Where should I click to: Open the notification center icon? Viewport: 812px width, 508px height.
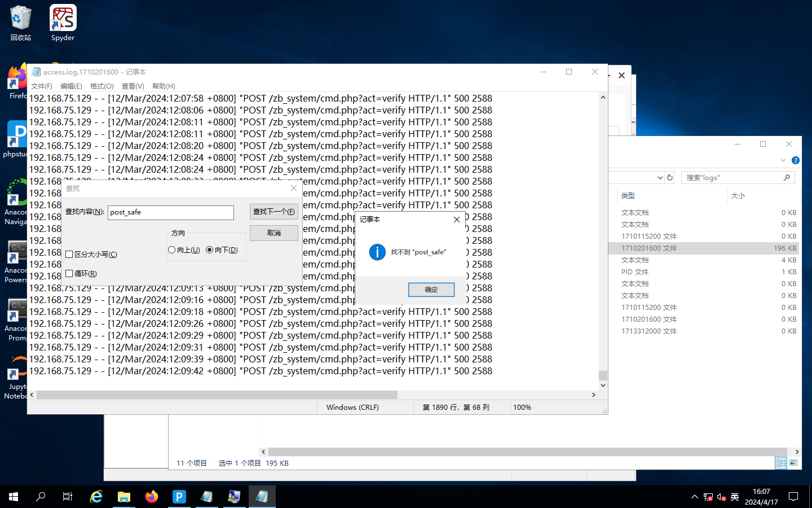[x=793, y=497]
